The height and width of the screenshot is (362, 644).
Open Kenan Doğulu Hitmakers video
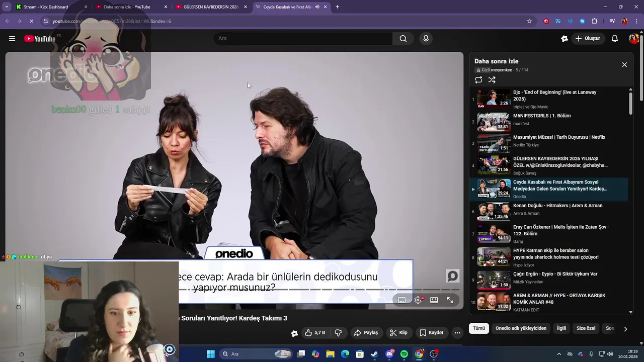click(548, 211)
